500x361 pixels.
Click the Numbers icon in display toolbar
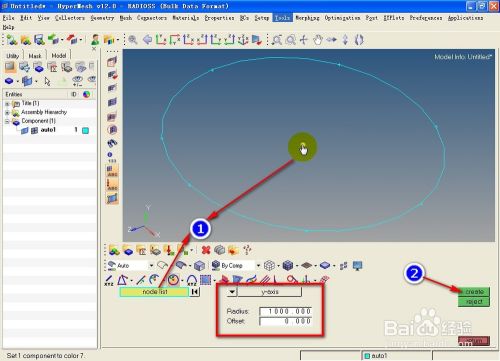(x=112, y=156)
